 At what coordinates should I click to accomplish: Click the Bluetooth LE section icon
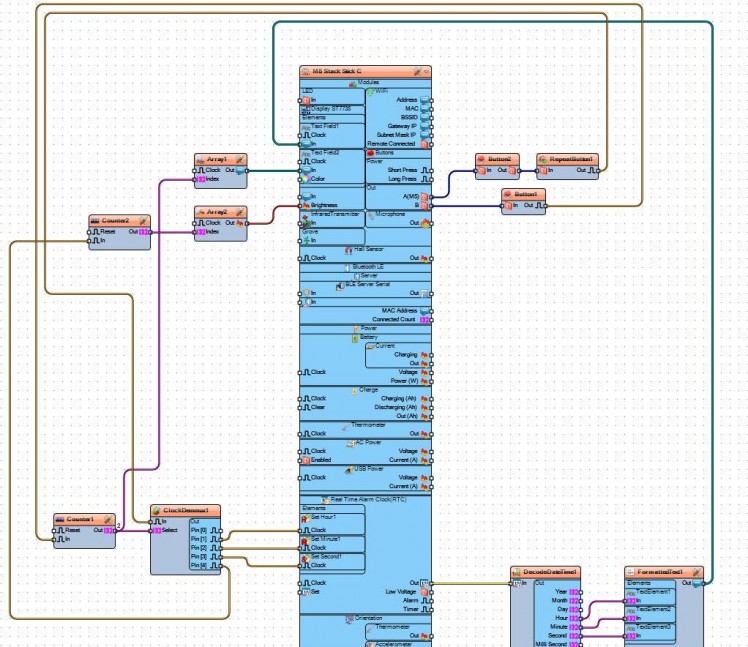[348, 267]
